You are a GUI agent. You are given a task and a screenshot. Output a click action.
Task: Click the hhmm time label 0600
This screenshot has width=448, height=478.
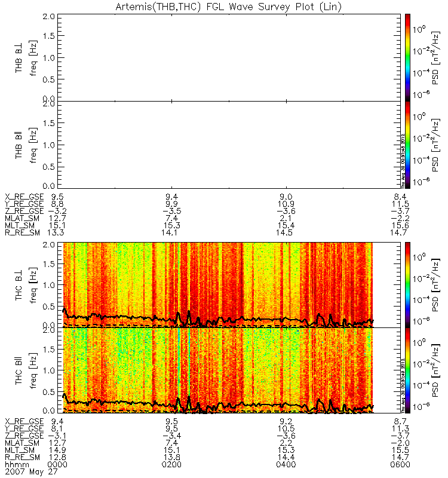pyautogui.click(x=400, y=465)
